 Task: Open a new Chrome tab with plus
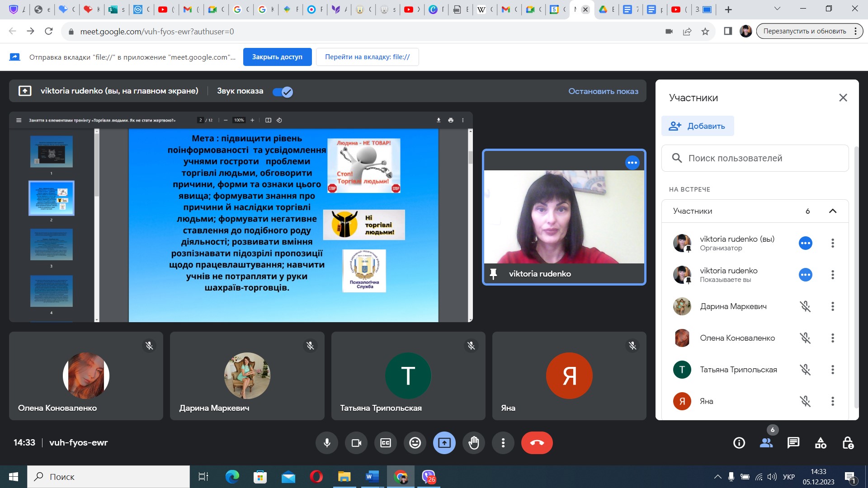click(728, 9)
